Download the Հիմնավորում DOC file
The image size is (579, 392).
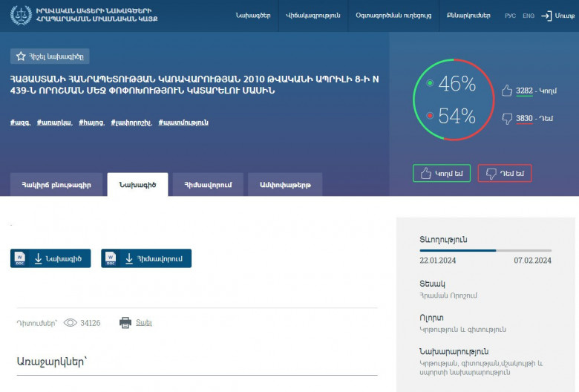point(146,258)
